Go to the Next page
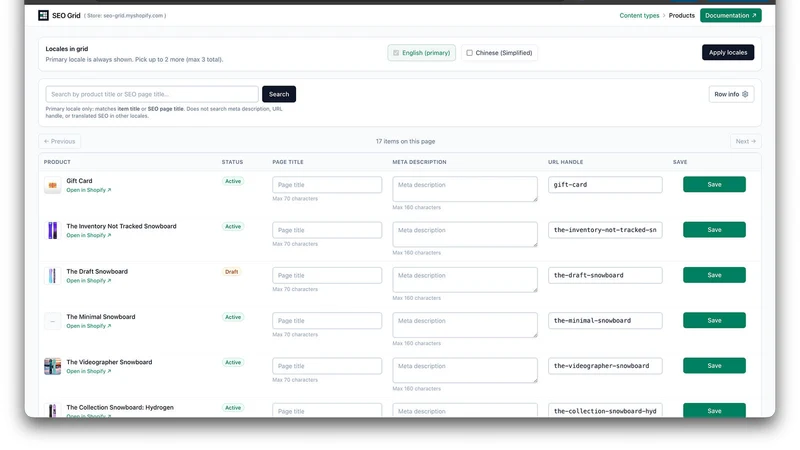Screen dimensions: 800x450 (x=745, y=141)
